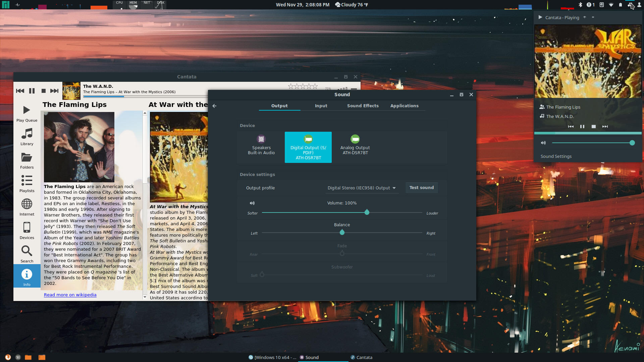Open the removable drives tray icon

pyautogui.click(x=602, y=5)
